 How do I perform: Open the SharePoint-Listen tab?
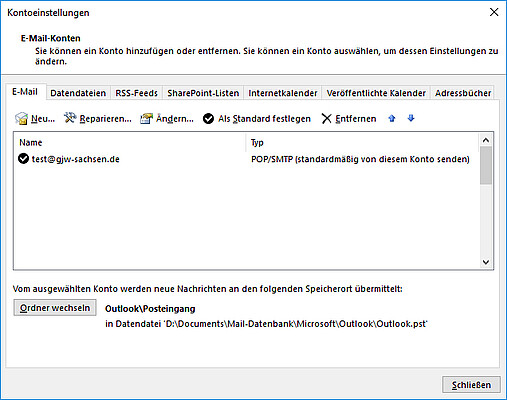[x=203, y=93]
